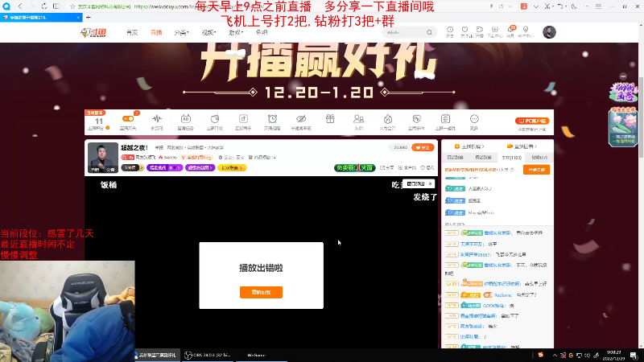Click the Douyu logo in the header
Viewport: 644px width, 362px height.
(x=93, y=32)
